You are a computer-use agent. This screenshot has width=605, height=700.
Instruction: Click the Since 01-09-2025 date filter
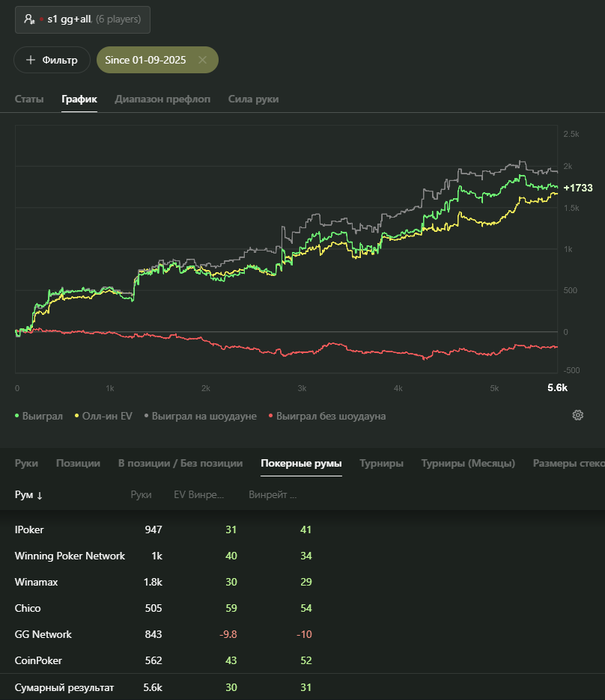(x=146, y=60)
